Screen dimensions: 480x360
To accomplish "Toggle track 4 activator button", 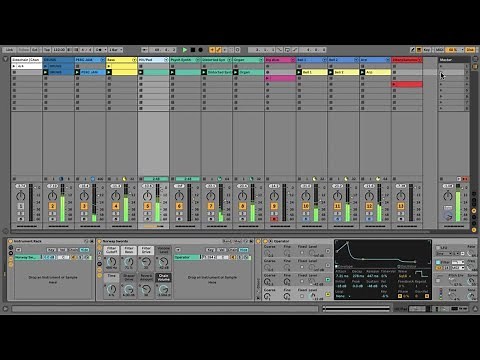I will [x=116, y=206].
